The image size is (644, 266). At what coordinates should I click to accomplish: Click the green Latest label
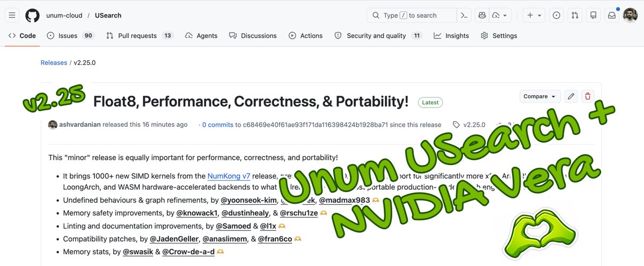click(x=430, y=102)
